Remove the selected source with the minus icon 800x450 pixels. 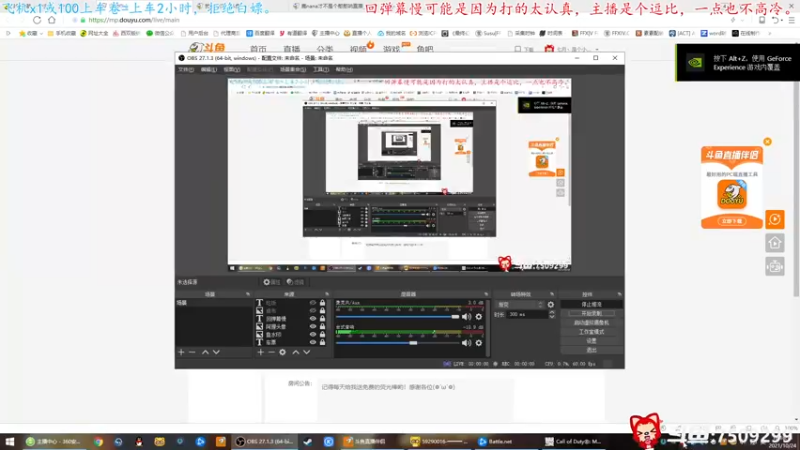coord(271,352)
